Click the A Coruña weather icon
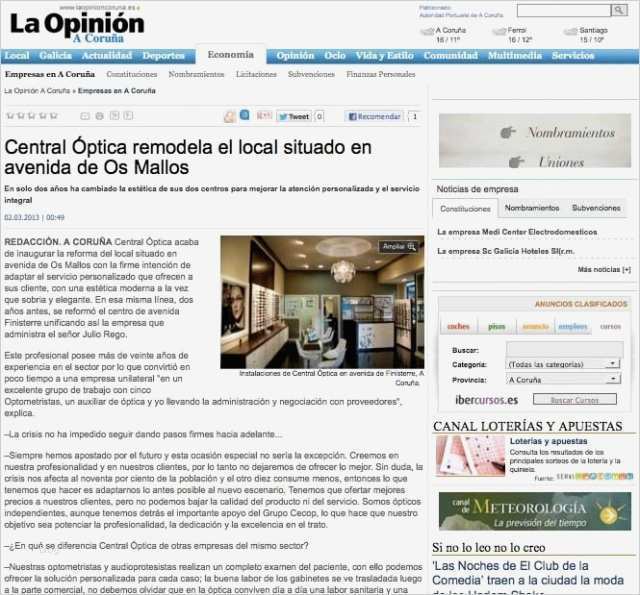Image resolution: width=640 pixels, height=595 pixels. pyautogui.click(x=427, y=31)
